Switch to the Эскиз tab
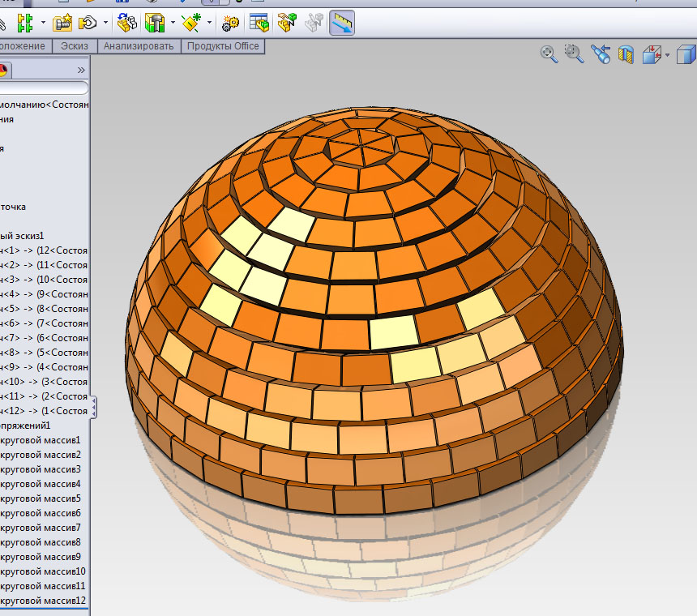The height and width of the screenshot is (616, 697). [x=75, y=46]
